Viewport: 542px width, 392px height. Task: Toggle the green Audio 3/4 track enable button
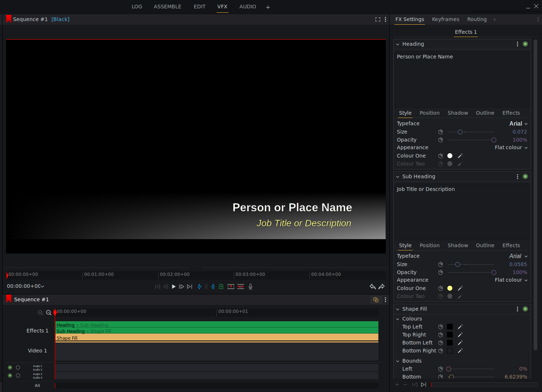[x=10, y=376]
